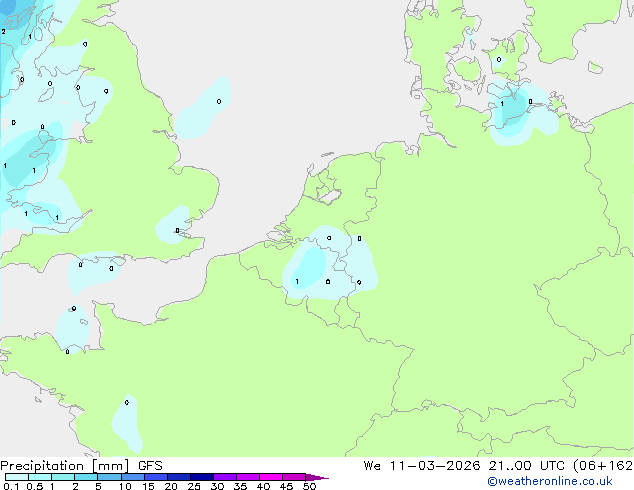Select the 2–5 mm legend color box

[x=86, y=477]
